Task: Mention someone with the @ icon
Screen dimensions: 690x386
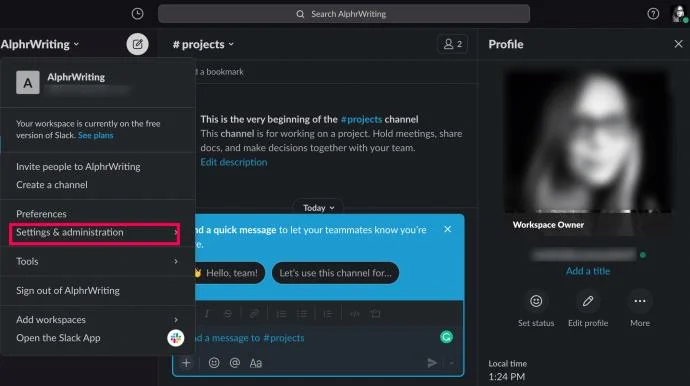Action: [x=235, y=363]
